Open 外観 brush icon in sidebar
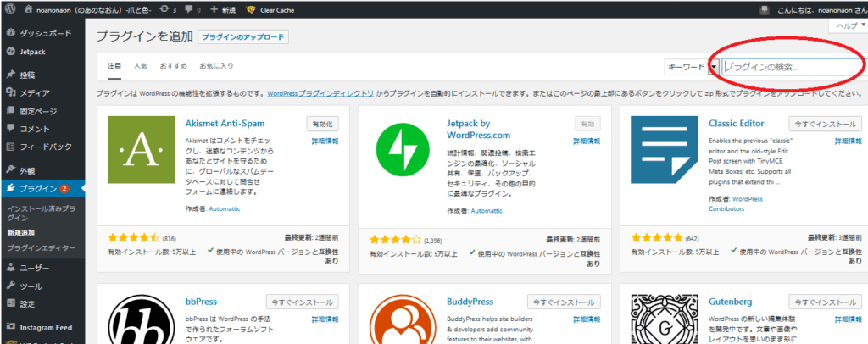This screenshot has width=868, height=344. pyautogui.click(x=10, y=170)
